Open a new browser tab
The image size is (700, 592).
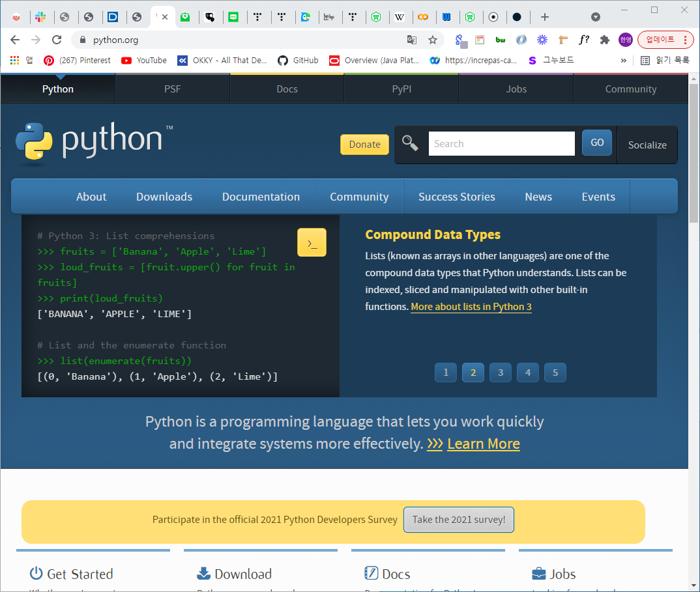point(545,17)
